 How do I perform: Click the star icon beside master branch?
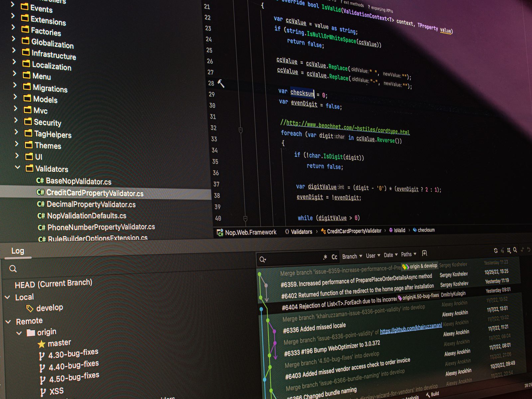(x=42, y=344)
